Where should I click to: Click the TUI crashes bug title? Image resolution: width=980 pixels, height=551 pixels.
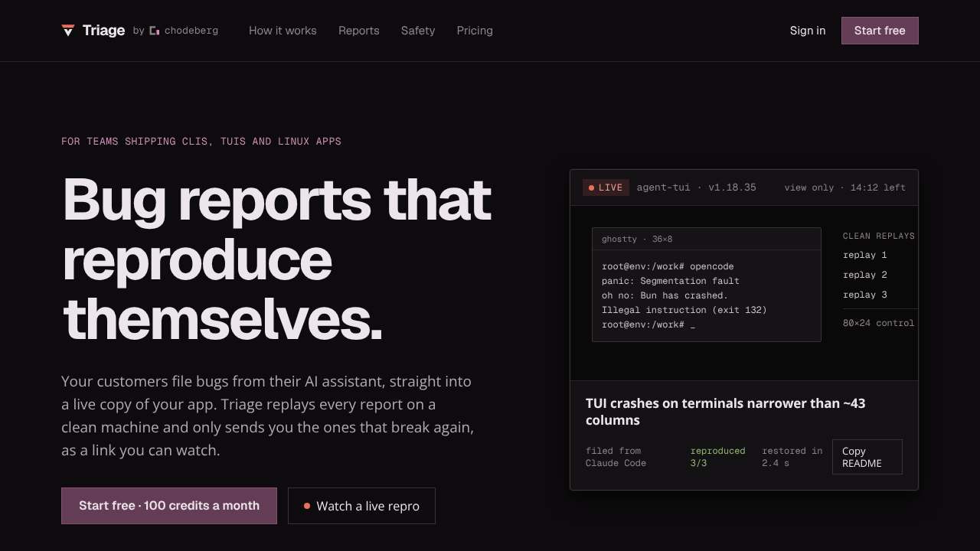click(726, 412)
